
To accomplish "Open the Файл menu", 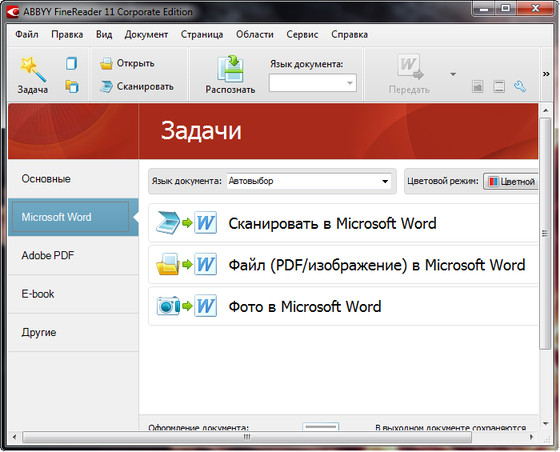I will pos(27,35).
